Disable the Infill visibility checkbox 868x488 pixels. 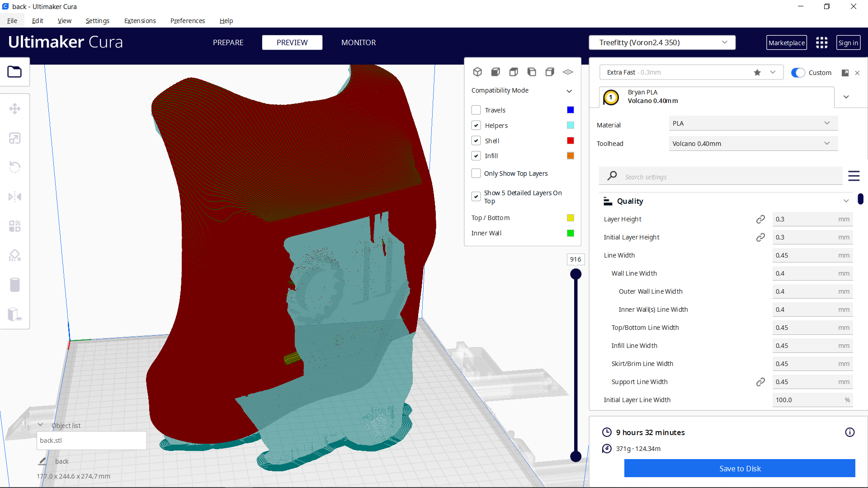(476, 155)
